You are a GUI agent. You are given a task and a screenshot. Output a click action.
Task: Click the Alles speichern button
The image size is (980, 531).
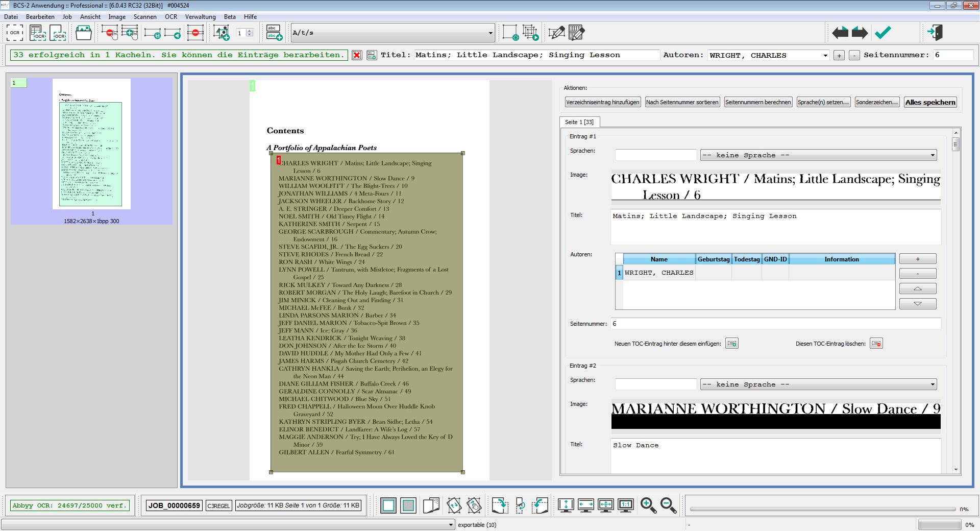930,102
